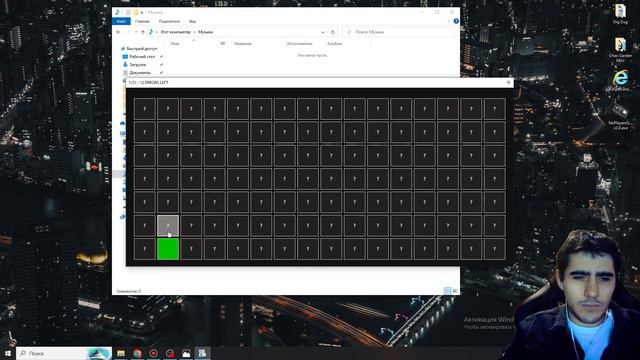Sort by the Название column header
This screenshot has width=640, height=360.
coord(242,44)
